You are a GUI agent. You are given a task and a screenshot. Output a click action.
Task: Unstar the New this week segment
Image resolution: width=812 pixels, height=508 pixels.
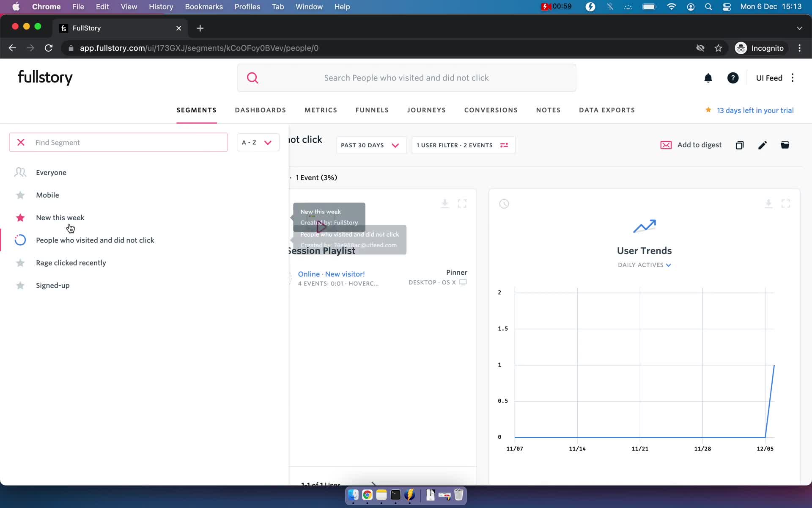coord(20,218)
